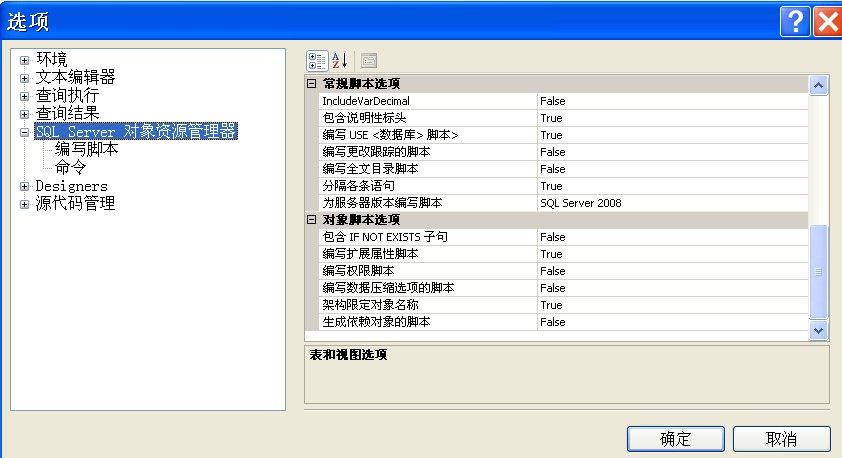This screenshot has width=842, height=458.
Task: Select Designers in the options tree
Action: pyautogui.click(x=71, y=186)
